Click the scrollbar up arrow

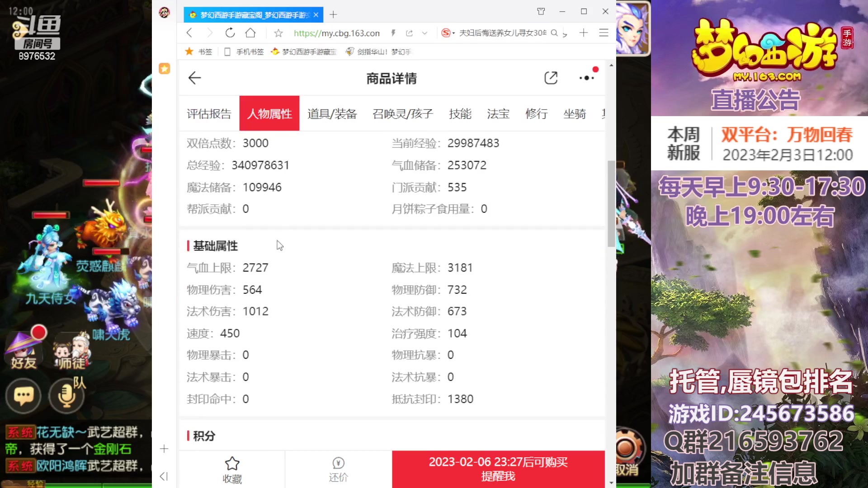coord(611,66)
